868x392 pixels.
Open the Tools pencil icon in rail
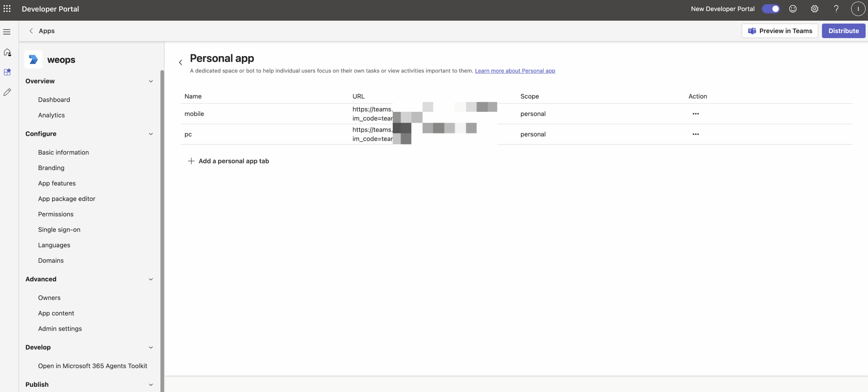click(7, 92)
